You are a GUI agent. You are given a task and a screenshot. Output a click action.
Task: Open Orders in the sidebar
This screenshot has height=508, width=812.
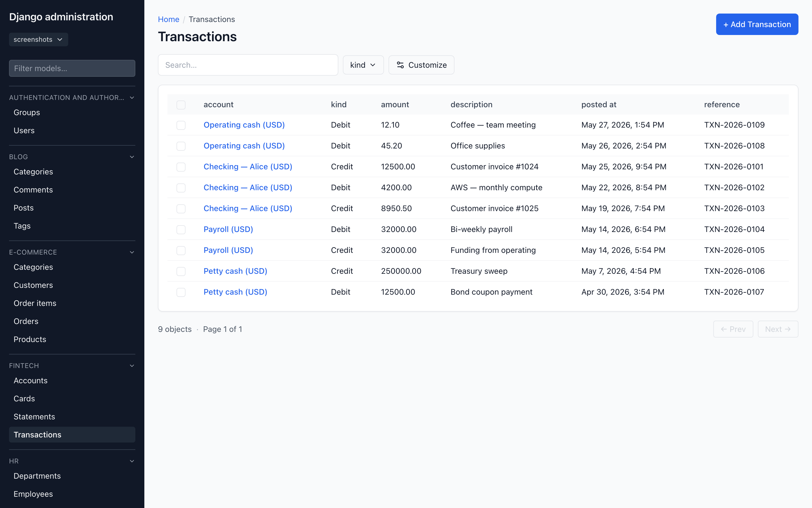tap(72, 321)
